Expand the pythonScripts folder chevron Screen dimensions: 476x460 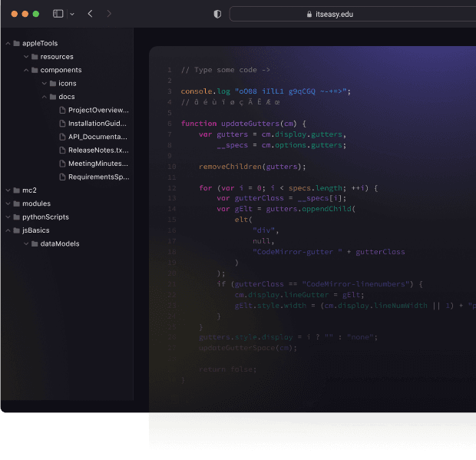(8, 217)
